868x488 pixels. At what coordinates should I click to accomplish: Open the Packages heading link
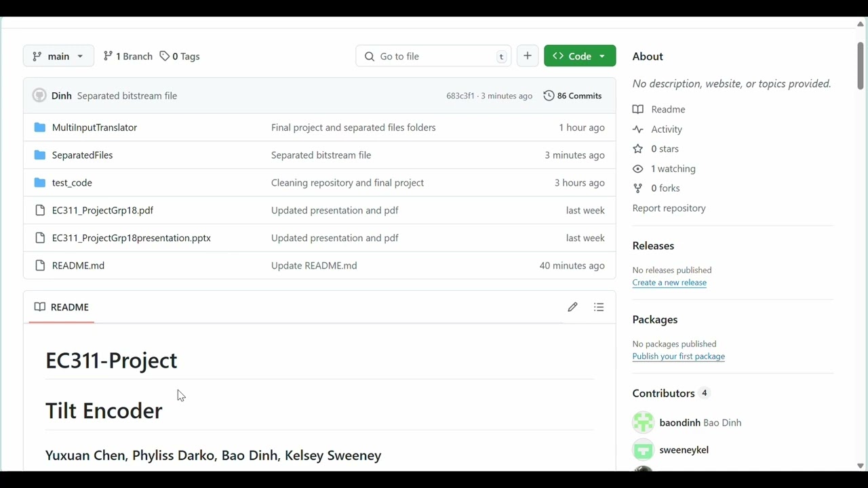[x=655, y=320]
